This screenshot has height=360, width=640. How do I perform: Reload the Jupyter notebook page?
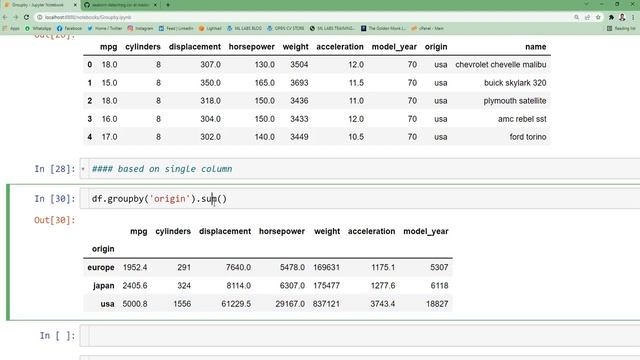[27, 17]
